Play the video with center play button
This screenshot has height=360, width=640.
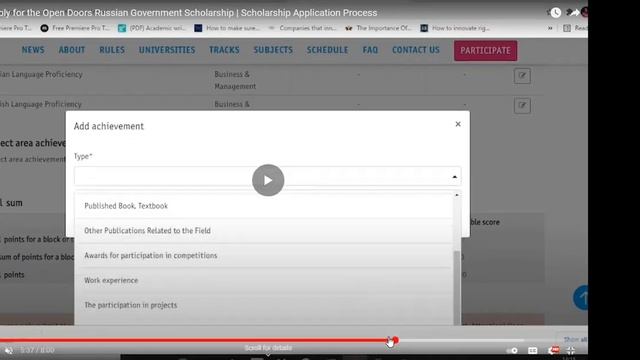point(268,180)
